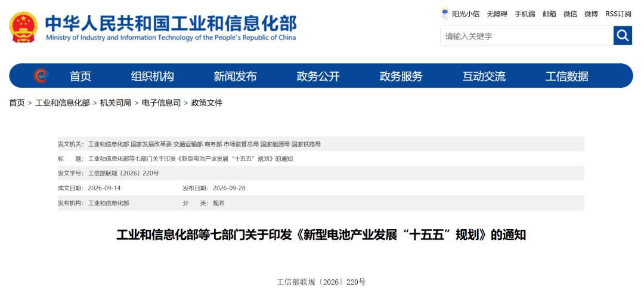Open 政务公开 navigation menu

click(318, 76)
